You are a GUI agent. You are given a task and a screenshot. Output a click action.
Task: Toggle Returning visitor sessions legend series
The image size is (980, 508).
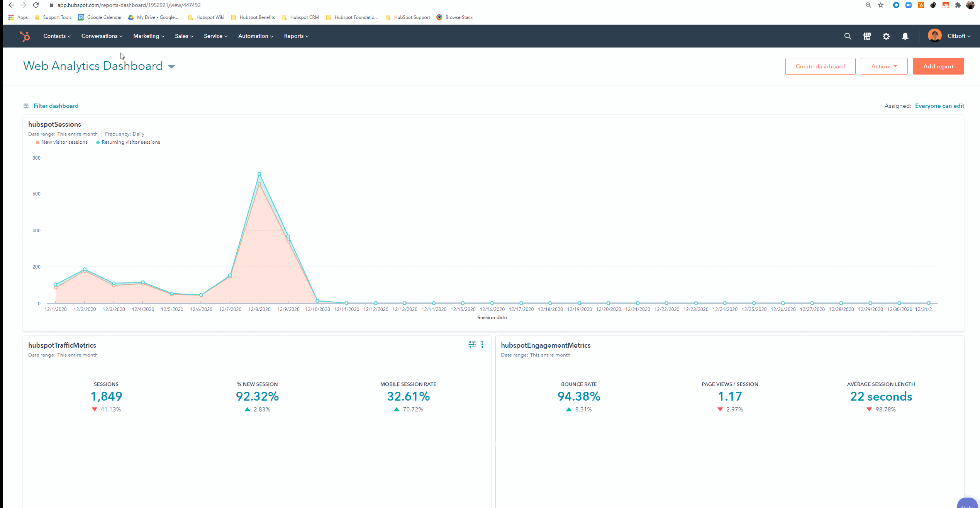click(128, 142)
